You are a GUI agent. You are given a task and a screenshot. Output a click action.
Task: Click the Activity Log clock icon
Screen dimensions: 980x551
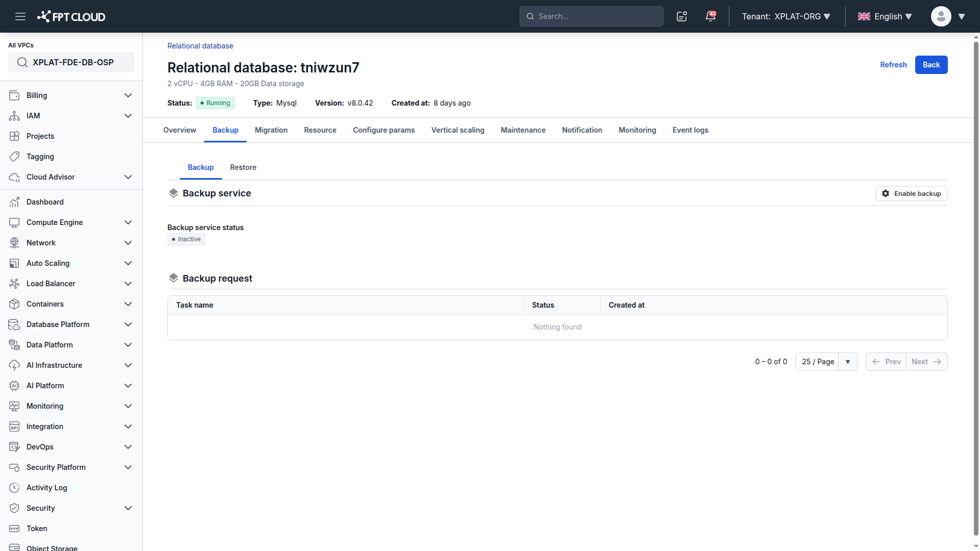tap(14, 488)
